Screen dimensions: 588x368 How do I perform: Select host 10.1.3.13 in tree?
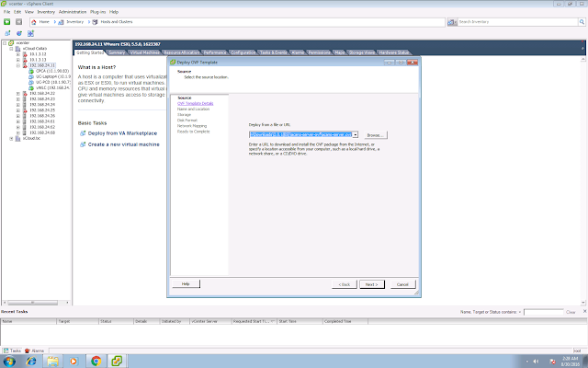pyautogui.click(x=38, y=60)
